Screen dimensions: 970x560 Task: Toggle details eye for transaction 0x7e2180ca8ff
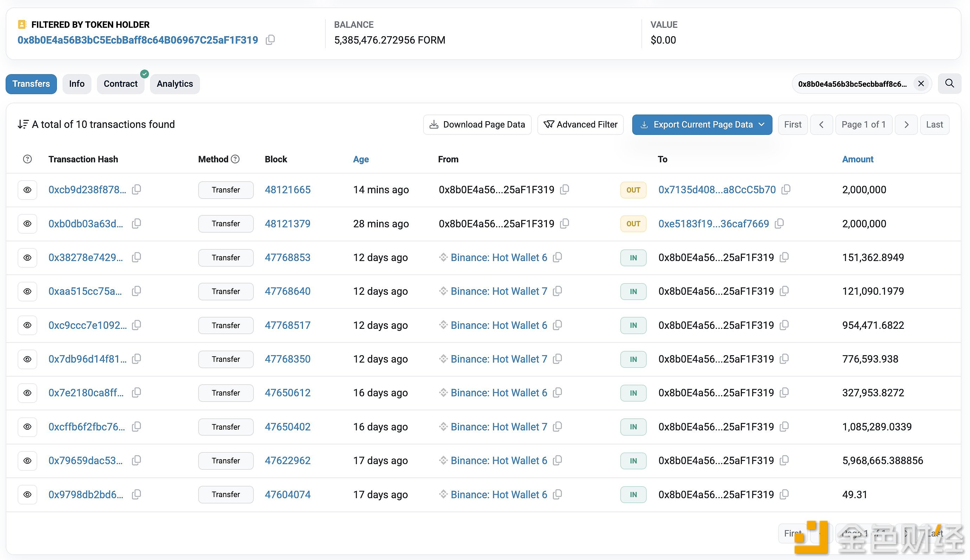[27, 393]
